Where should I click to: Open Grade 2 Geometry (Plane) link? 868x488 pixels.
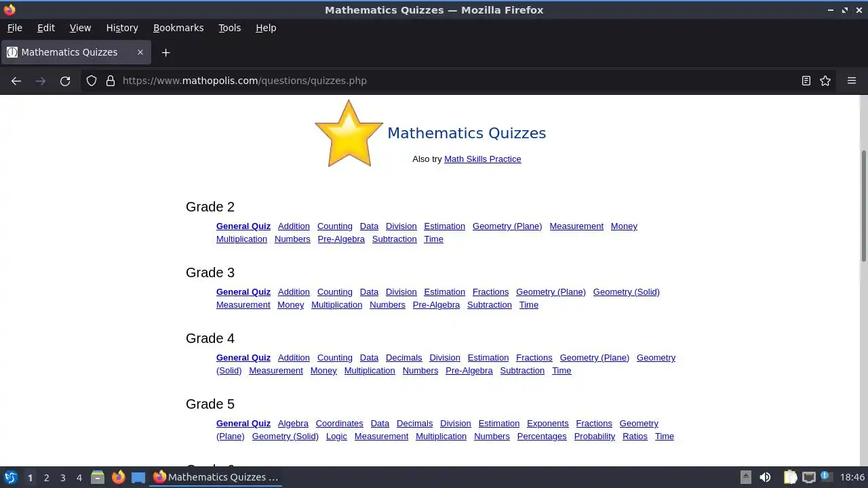507,226
